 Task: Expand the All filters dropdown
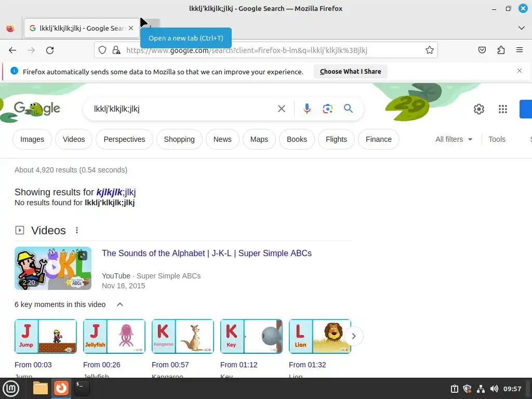coord(454,139)
